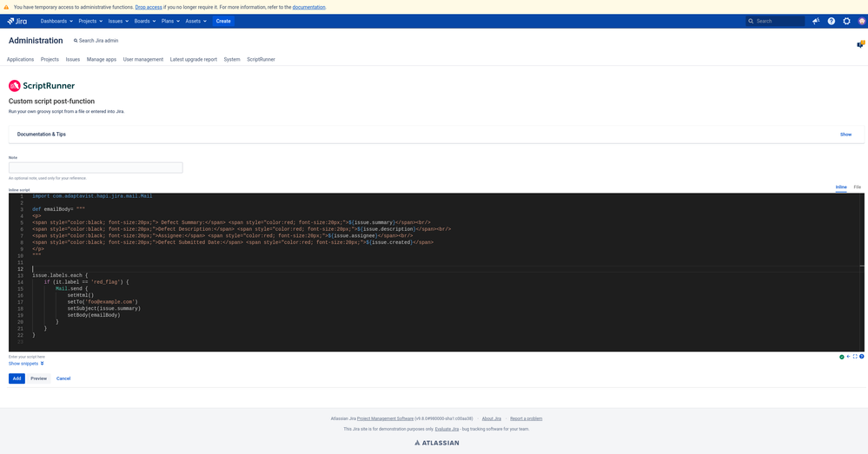The width and height of the screenshot is (868, 454).
Task: Click Search Jira admin
Action: point(96,41)
